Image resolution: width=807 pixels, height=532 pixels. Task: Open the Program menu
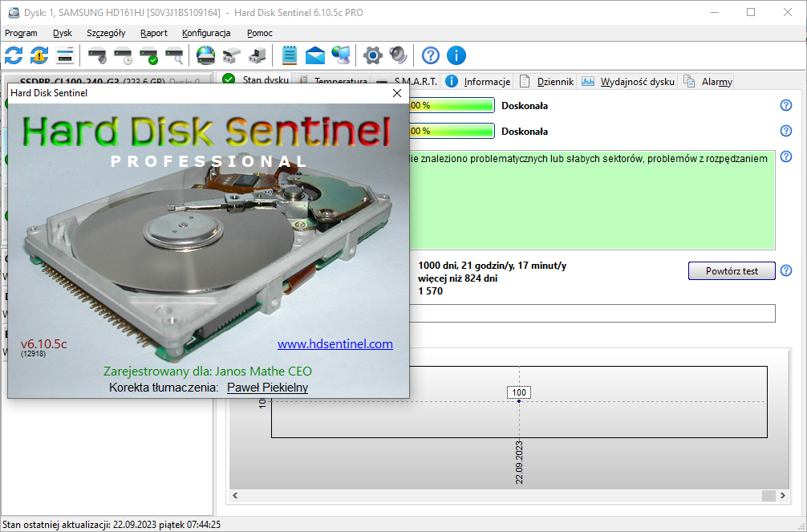click(x=21, y=33)
